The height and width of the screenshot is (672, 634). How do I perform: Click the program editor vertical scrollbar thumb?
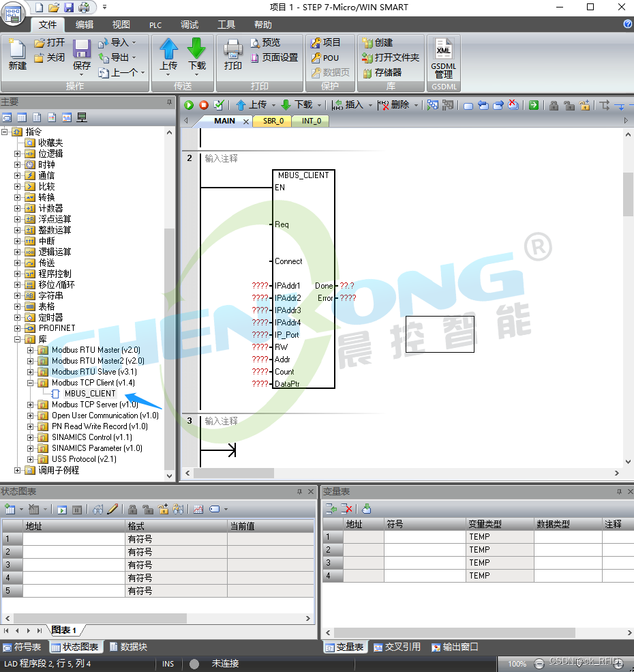click(x=628, y=194)
